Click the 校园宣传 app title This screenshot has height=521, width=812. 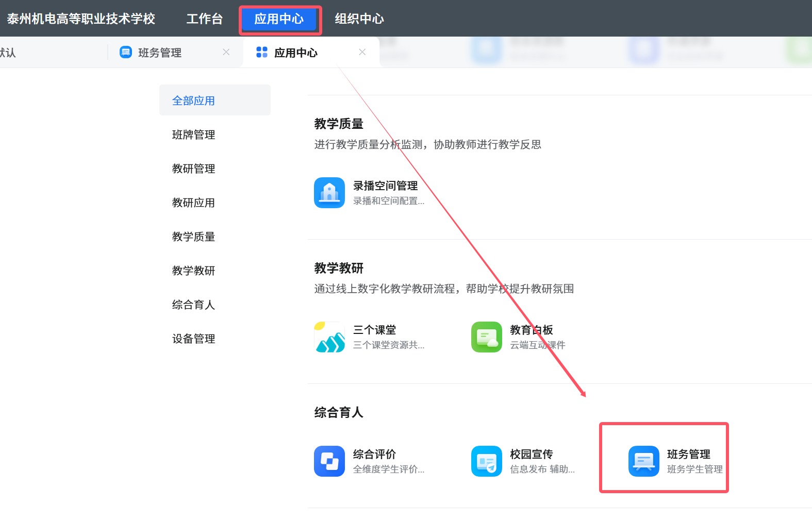[x=532, y=454]
